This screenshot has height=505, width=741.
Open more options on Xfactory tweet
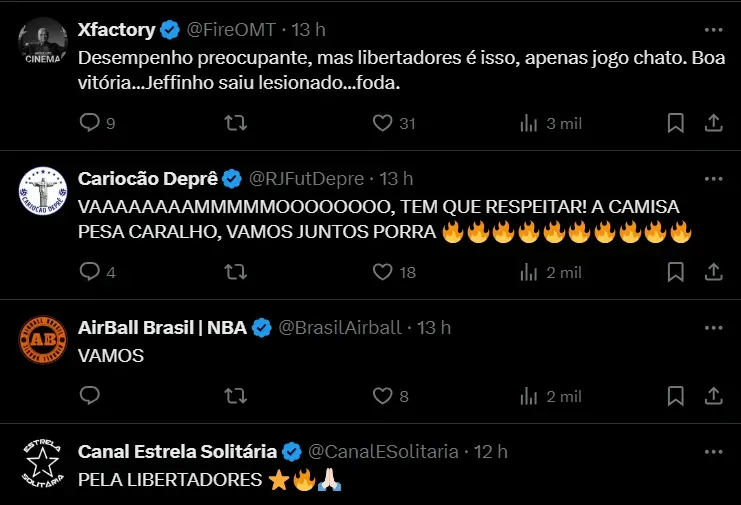point(713,30)
